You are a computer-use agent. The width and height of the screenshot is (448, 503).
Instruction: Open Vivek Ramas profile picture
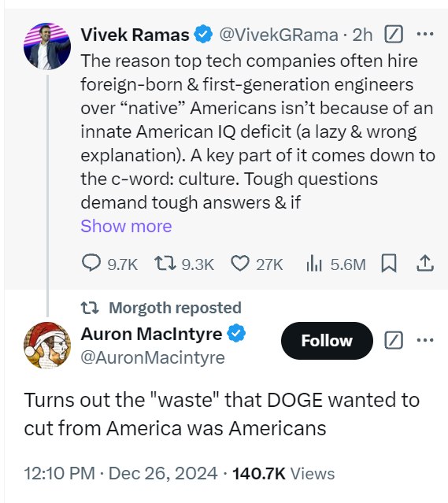[47, 46]
